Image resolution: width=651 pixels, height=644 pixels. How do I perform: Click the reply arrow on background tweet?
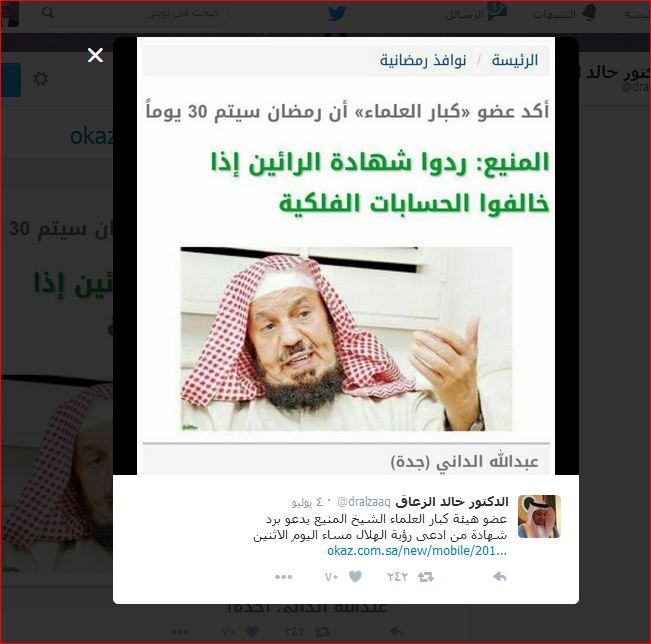coord(396,632)
